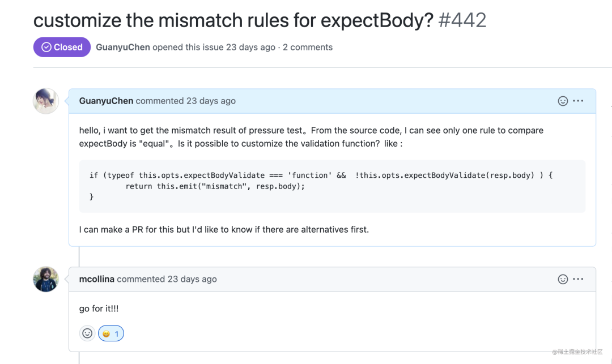Open the three-dot menu on GuanyuChen's comment
Image resolution: width=612 pixels, height=364 pixels.
coord(578,101)
